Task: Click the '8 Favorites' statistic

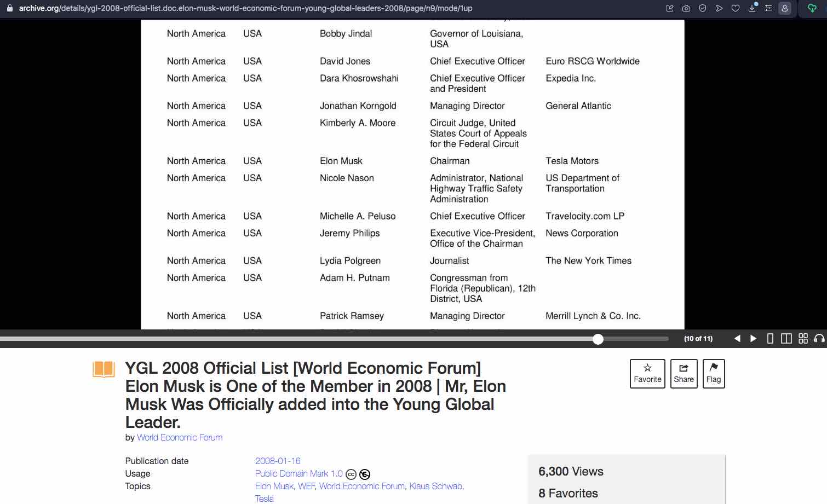Action: point(568,493)
